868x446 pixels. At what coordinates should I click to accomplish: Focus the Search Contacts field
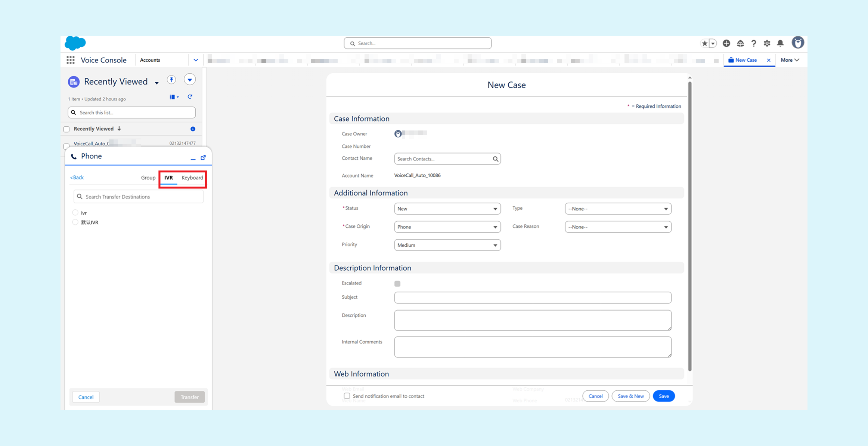tap(447, 159)
